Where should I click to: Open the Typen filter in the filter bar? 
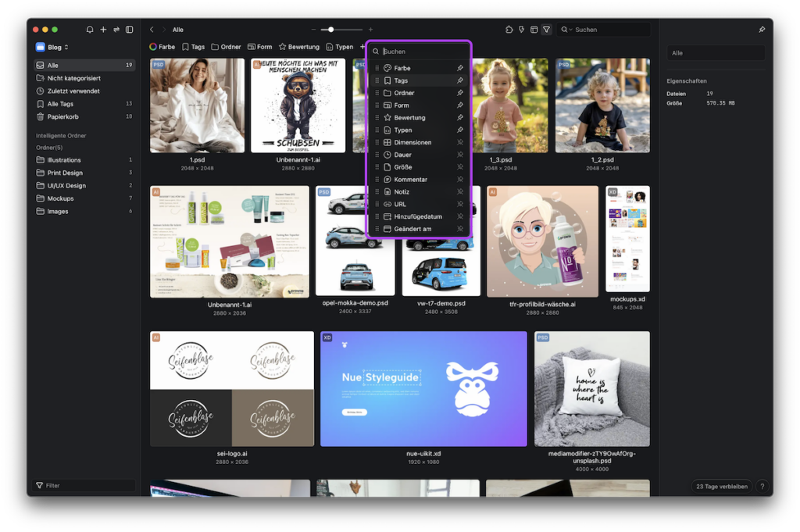(x=339, y=47)
